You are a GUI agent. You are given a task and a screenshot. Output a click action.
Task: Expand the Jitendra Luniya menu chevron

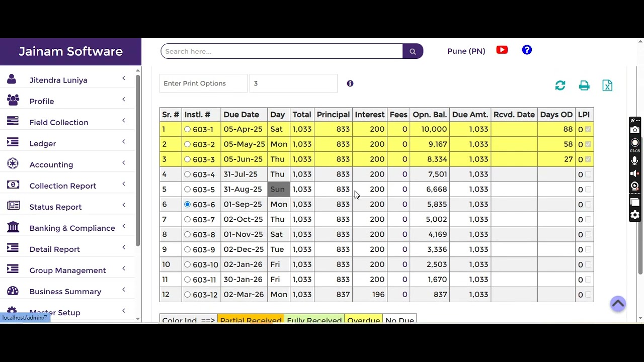pos(123,78)
